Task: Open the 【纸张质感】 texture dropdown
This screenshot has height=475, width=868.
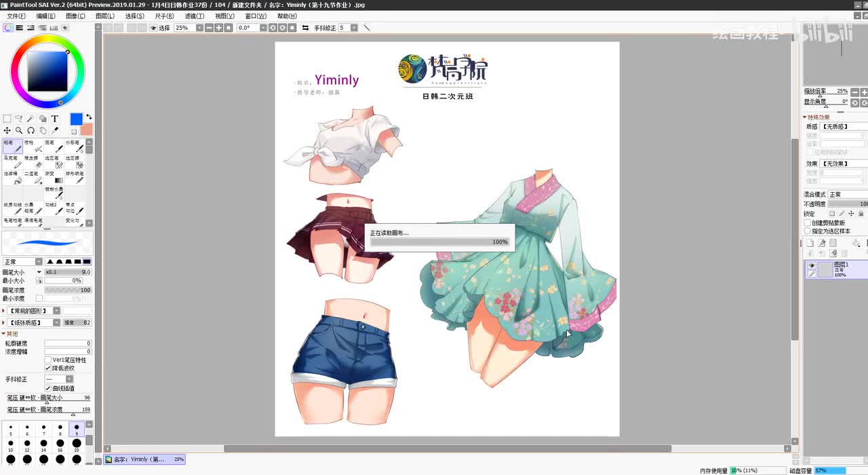Action: [57, 323]
